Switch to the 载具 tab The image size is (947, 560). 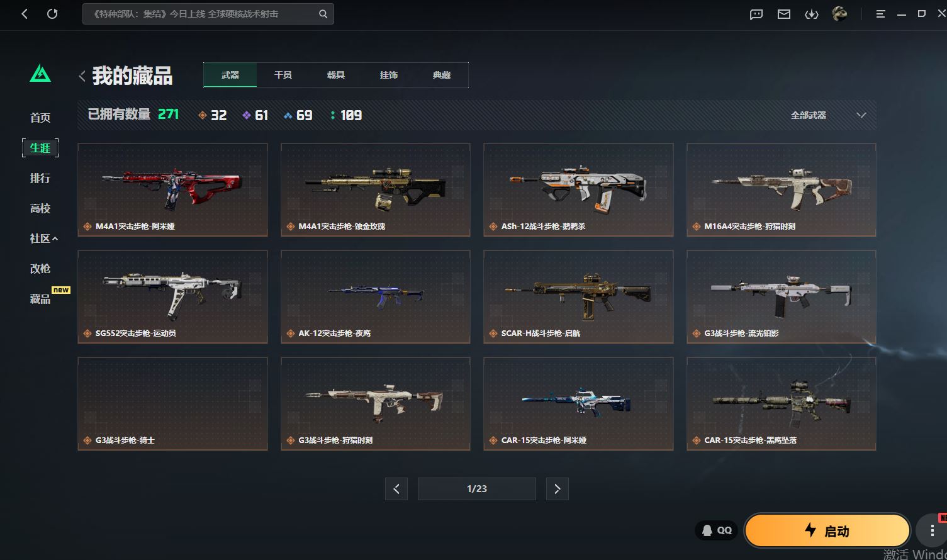(x=336, y=75)
